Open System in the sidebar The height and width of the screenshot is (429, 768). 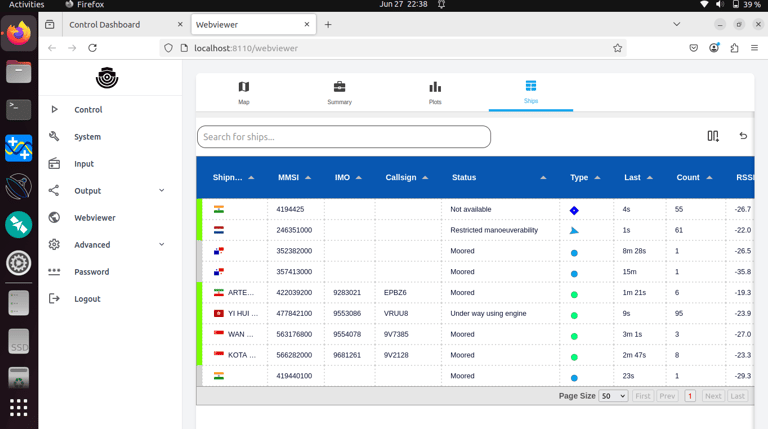(88, 137)
